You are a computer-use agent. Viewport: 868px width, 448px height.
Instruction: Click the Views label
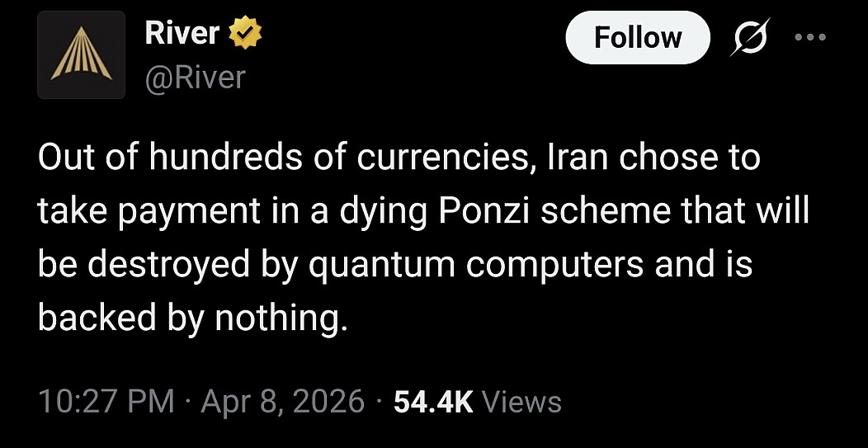[521, 402]
